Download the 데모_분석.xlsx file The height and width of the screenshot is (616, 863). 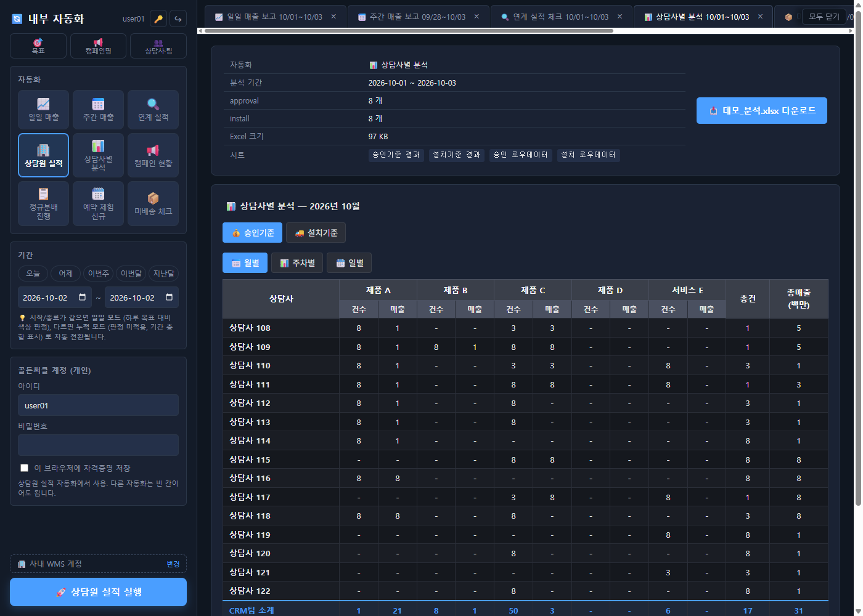coord(762,111)
